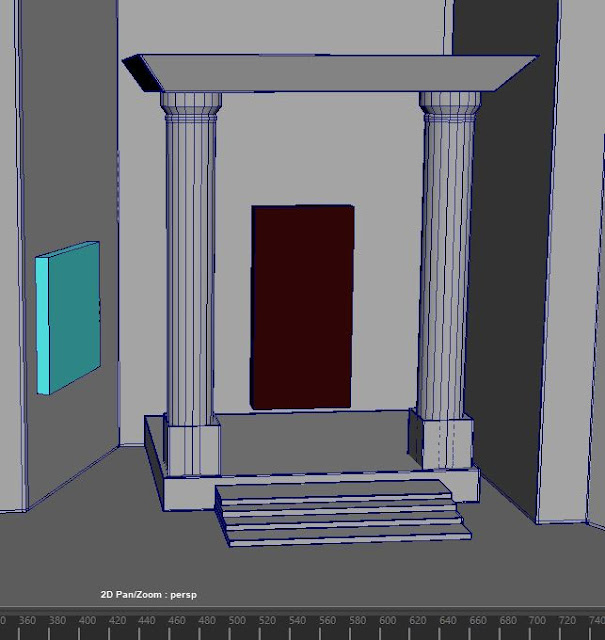Jump to frame 640 on the timeline

[447, 620]
